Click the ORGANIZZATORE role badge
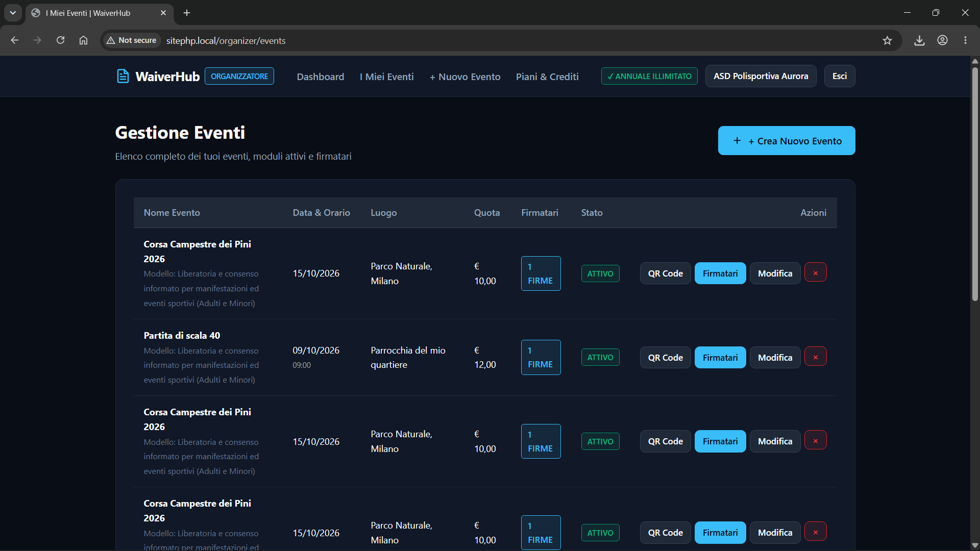Screen dimensions: 980x551 [239, 76]
